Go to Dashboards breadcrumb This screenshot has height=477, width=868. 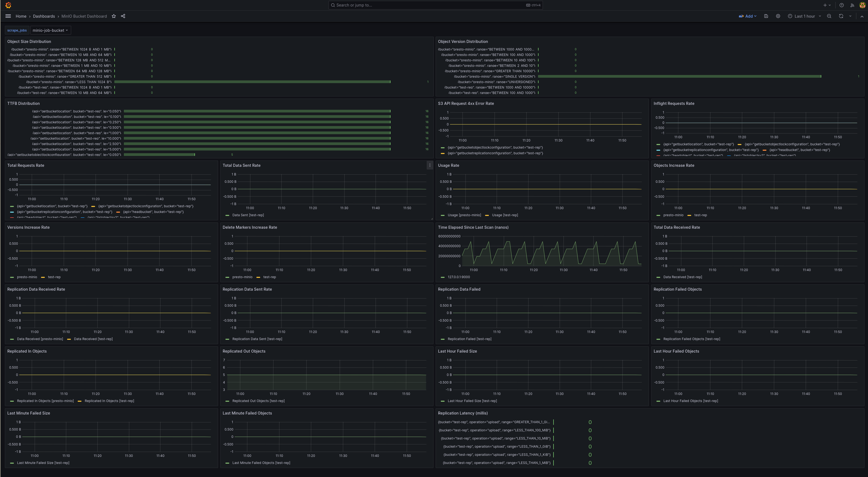coord(44,16)
